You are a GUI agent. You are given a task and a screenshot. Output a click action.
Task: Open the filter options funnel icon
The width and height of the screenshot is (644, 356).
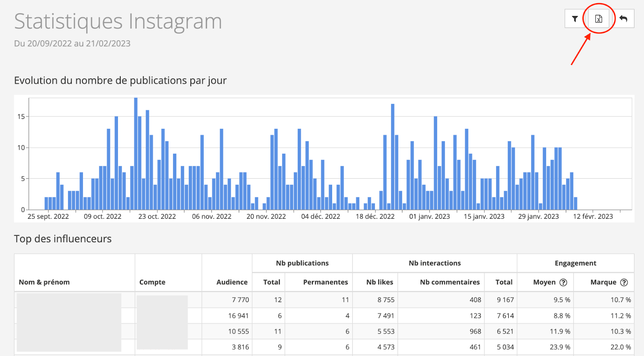click(x=575, y=19)
